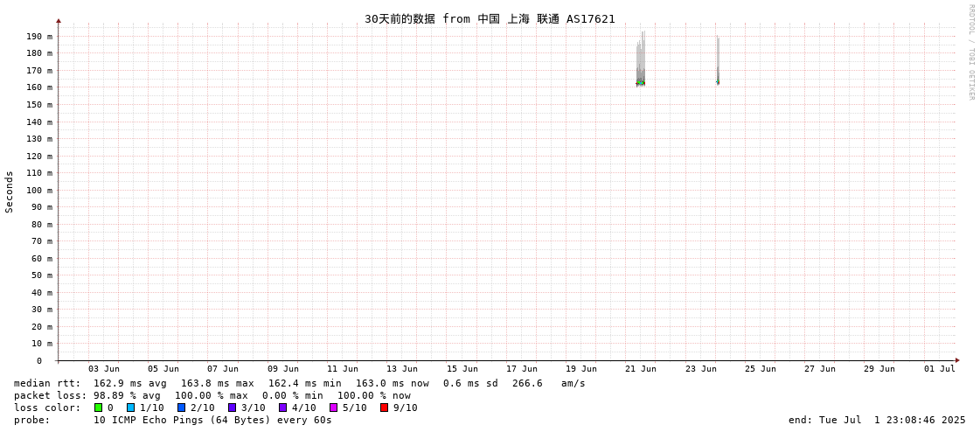The height and width of the screenshot is (432, 980).
Task: Click the "20 m" y-axis tick label
Action: pyautogui.click(x=43, y=327)
